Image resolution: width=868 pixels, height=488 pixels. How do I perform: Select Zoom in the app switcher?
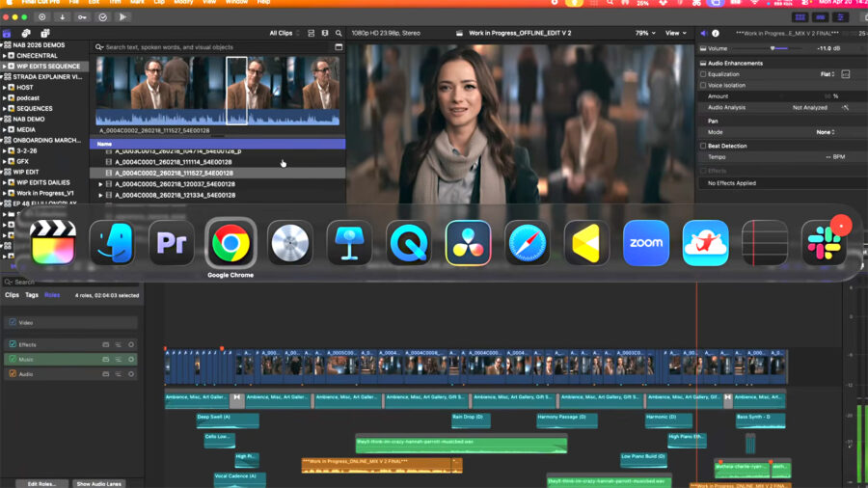646,243
